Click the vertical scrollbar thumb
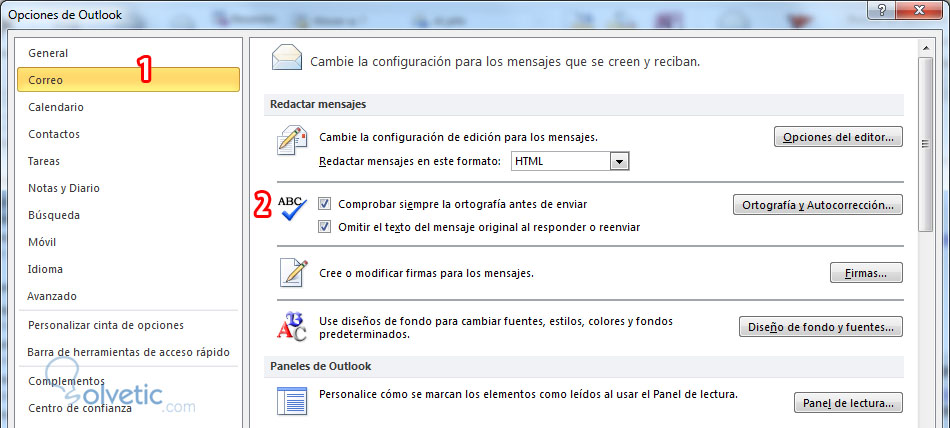Viewport: 950px width, 428px height. pyautogui.click(x=925, y=144)
